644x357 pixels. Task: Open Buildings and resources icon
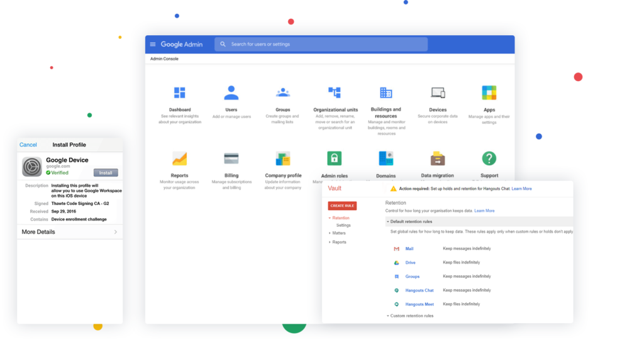[386, 93]
